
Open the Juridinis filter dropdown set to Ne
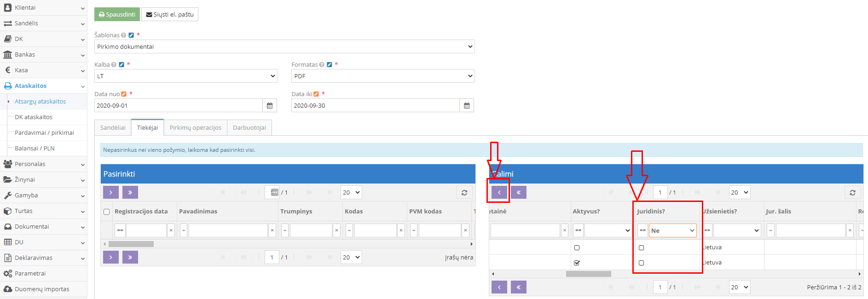672,231
